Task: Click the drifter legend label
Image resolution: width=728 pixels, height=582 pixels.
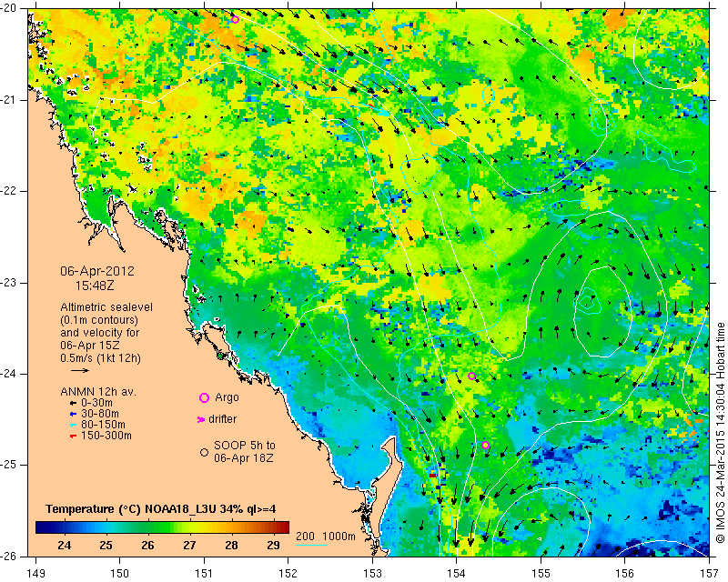Action: (x=222, y=419)
